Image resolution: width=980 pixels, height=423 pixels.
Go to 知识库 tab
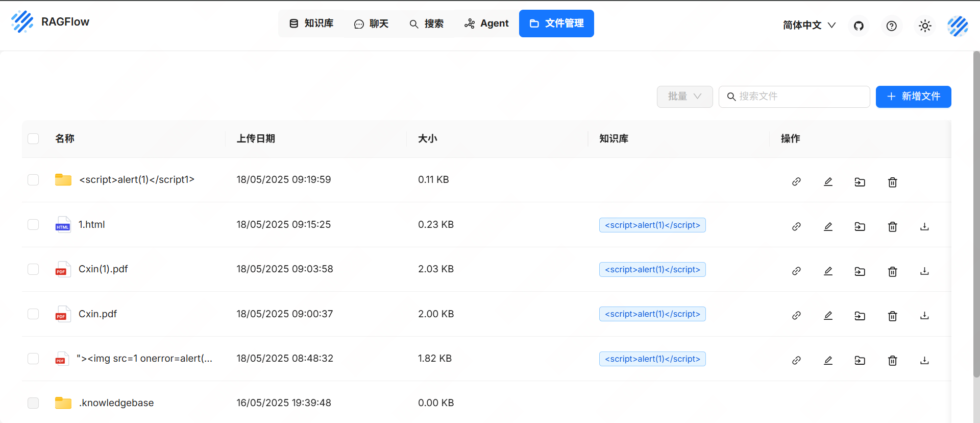tap(311, 24)
